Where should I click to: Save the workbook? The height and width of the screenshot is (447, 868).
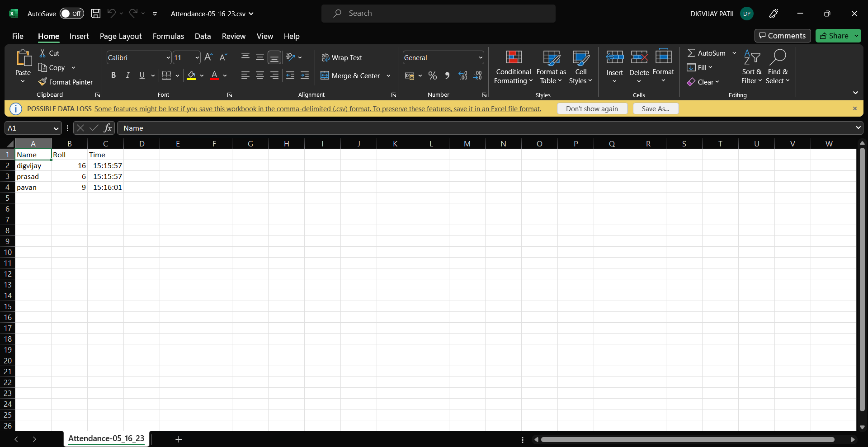[x=95, y=14]
